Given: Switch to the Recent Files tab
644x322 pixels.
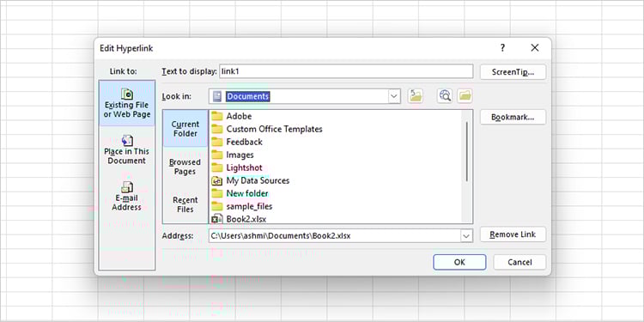Looking at the screenshot, I should tap(185, 204).
